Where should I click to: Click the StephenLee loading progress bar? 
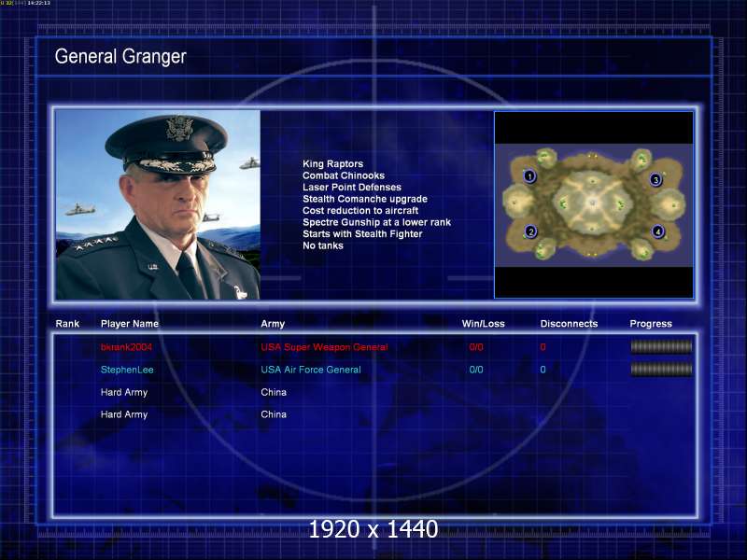pyautogui.click(x=661, y=369)
